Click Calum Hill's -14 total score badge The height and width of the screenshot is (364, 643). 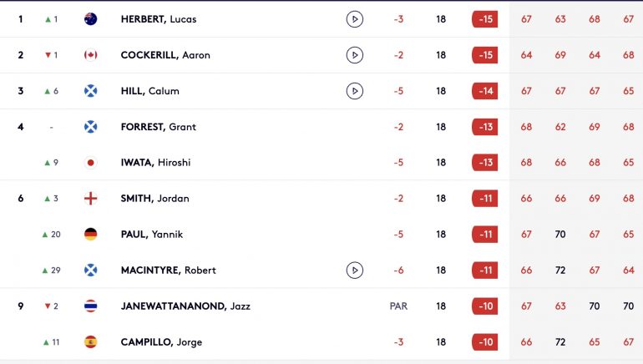485,91
